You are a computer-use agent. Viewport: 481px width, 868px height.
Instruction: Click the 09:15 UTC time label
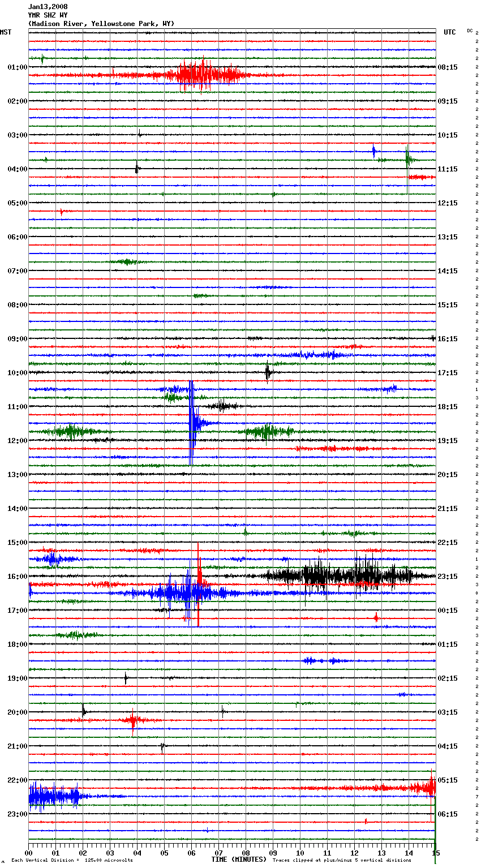coord(448,101)
